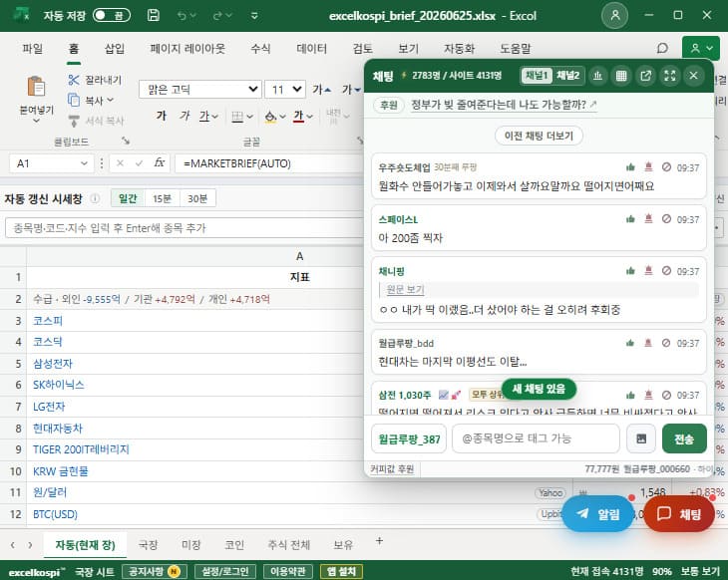Screen dimensions: 728x580
Task: Open the 수식 ribbon tab
Action: pos(260,48)
